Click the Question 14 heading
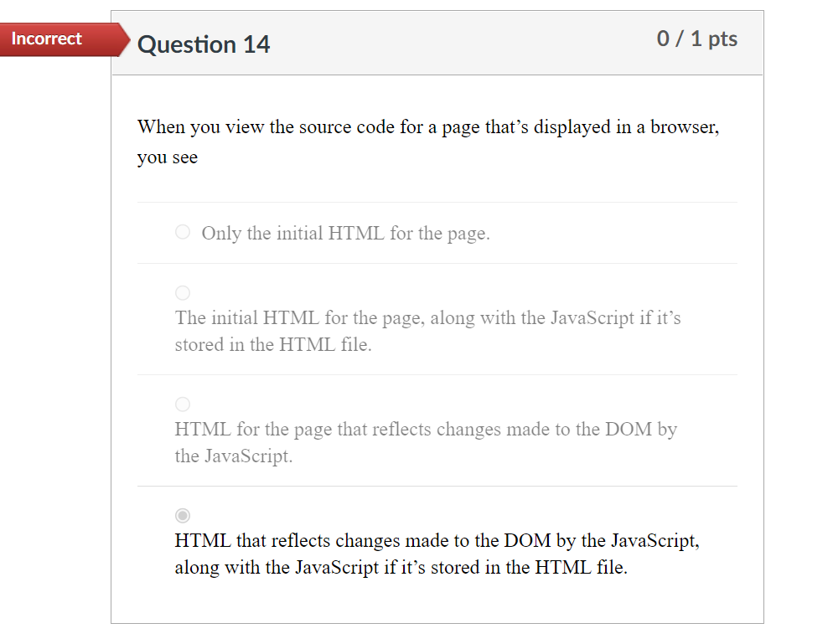Screen dimensions: 833x644 pos(204,44)
